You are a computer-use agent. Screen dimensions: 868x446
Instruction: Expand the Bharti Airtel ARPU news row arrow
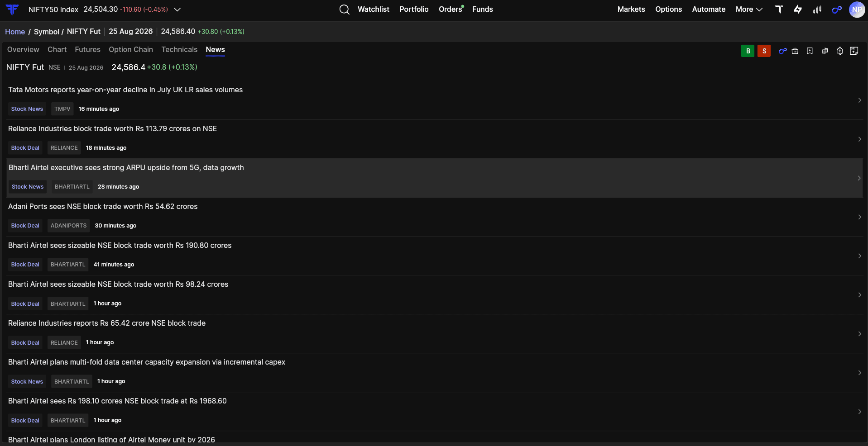click(859, 178)
